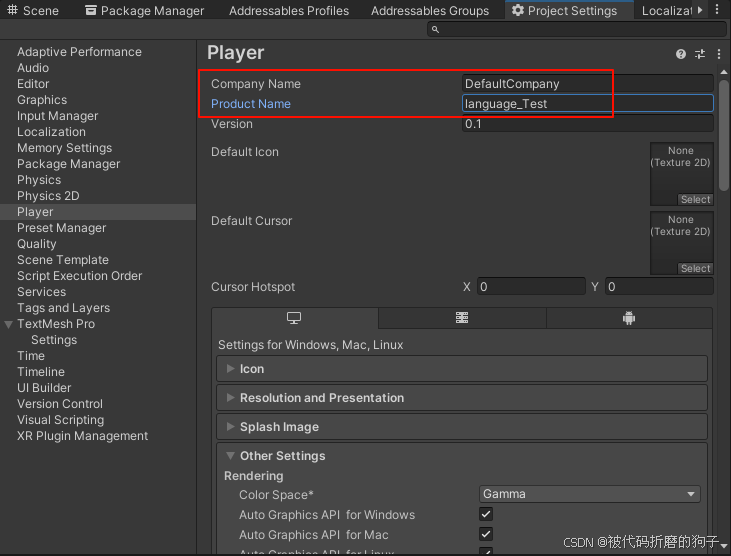The height and width of the screenshot is (556, 731).
Task: Click Select for the Default Cursor texture
Action: 696,268
